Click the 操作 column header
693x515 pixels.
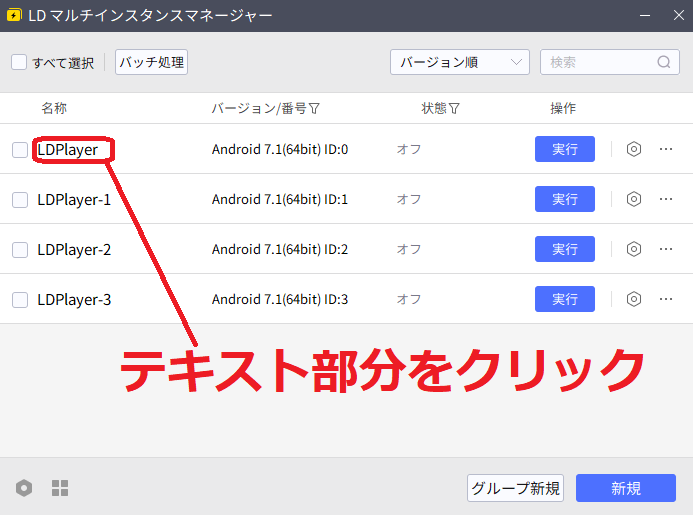click(x=563, y=108)
